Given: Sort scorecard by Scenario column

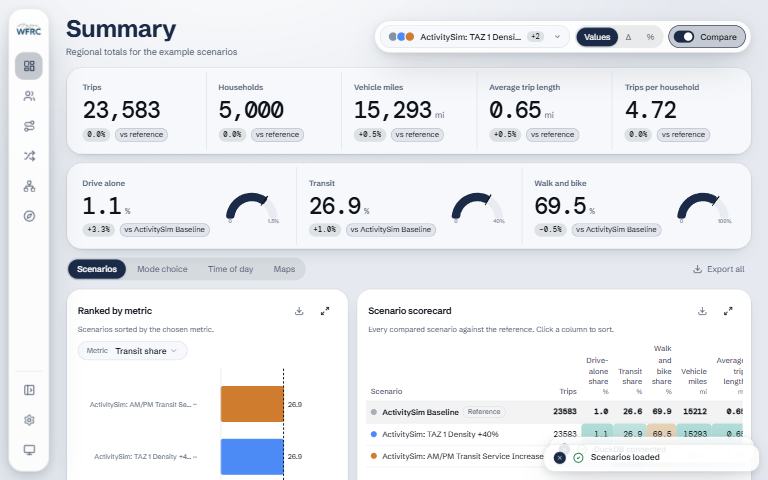Looking at the screenshot, I should point(386,391).
